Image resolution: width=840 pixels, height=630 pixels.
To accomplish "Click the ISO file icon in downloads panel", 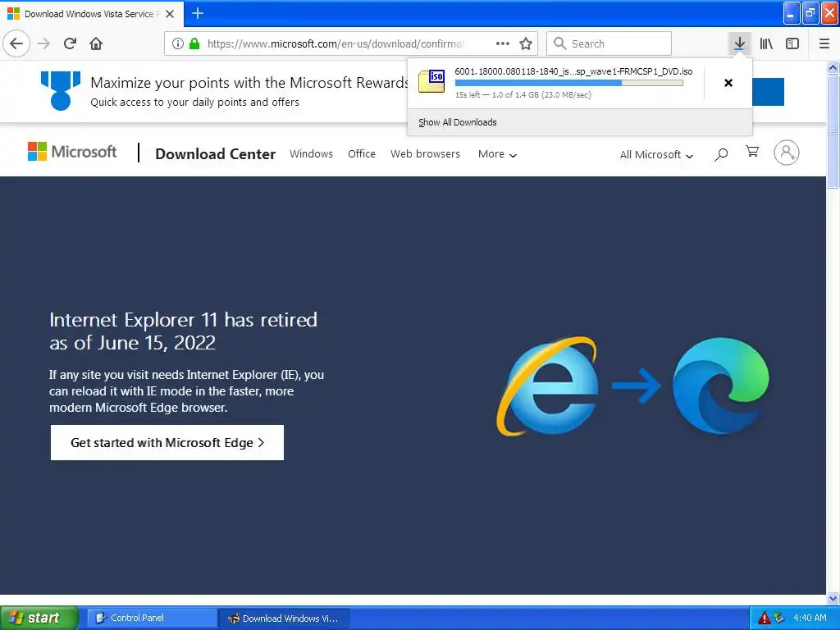I will pyautogui.click(x=431, y=81).
